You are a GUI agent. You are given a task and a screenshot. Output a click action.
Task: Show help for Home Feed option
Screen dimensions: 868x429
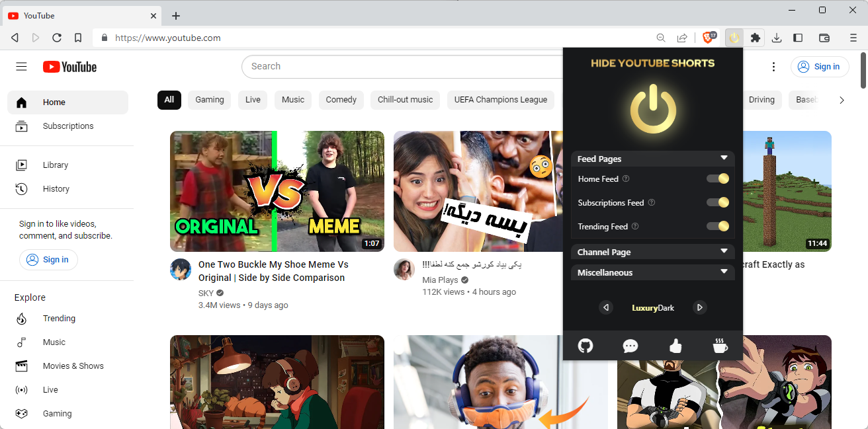(x=626, y=178)
